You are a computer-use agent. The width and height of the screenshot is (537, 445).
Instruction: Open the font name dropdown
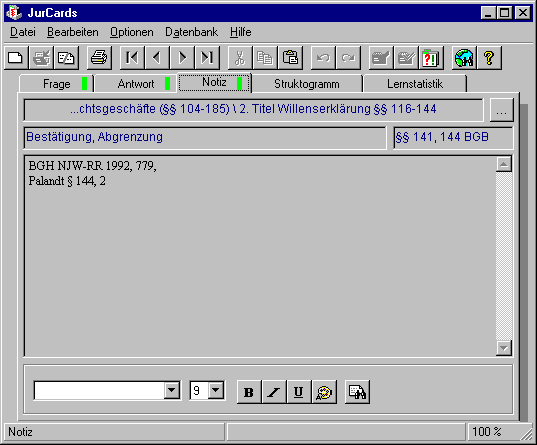click(172, 390)
